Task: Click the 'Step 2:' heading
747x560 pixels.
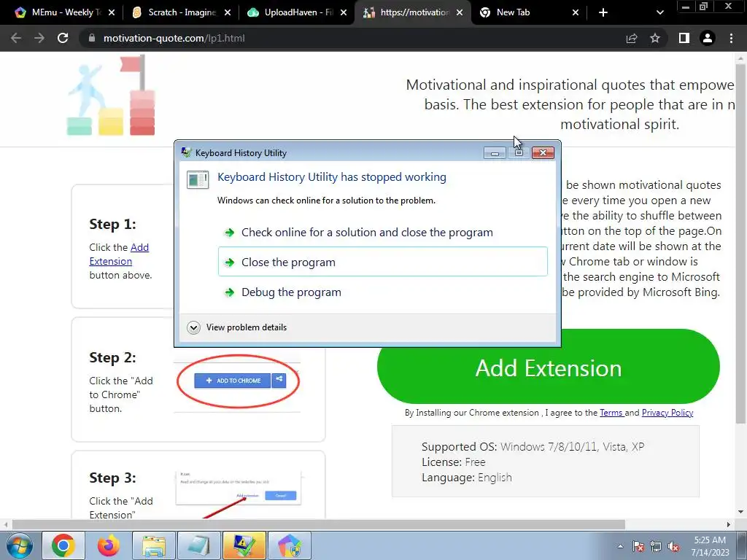Action: click(112, 357)
